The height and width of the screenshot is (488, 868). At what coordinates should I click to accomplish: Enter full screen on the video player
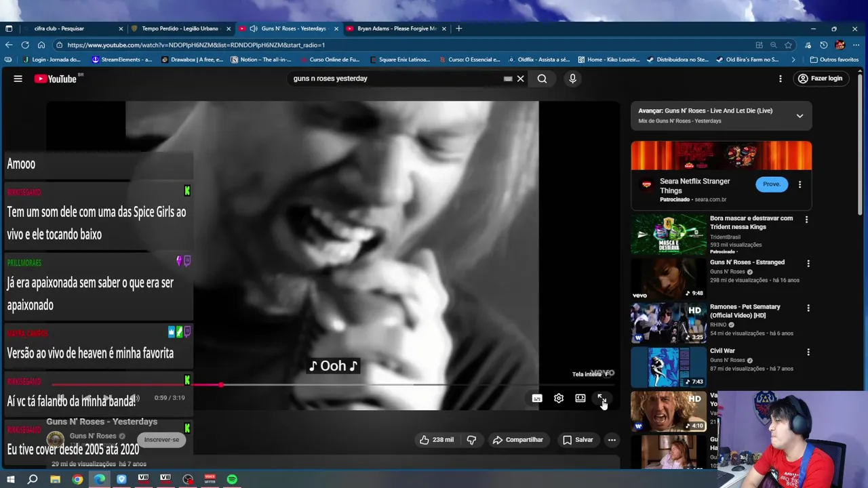tap(602, 399)
